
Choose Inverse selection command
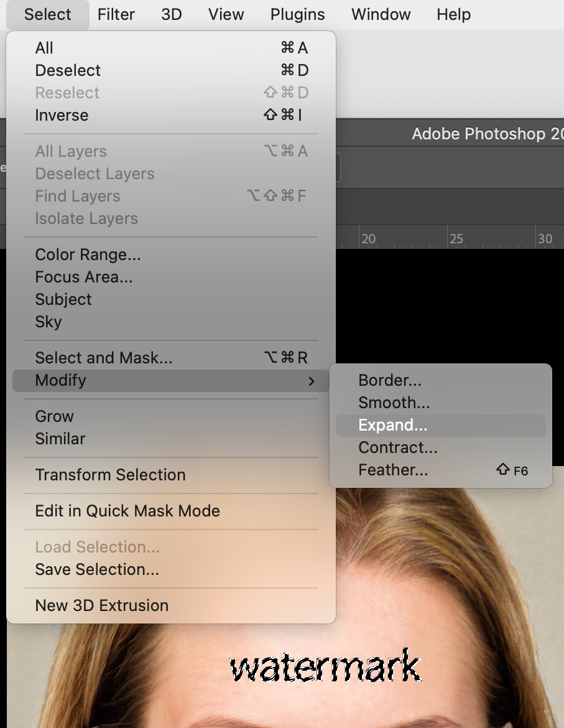point(170,114)
